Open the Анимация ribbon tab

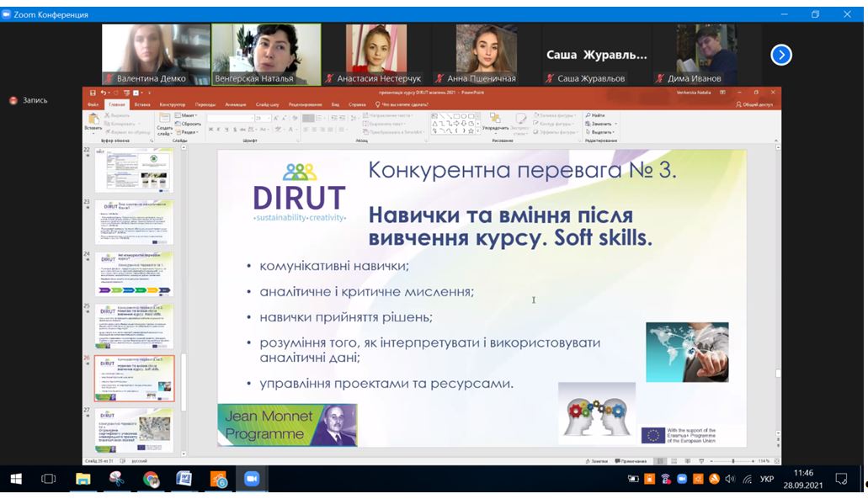click(x=236, y=104)
